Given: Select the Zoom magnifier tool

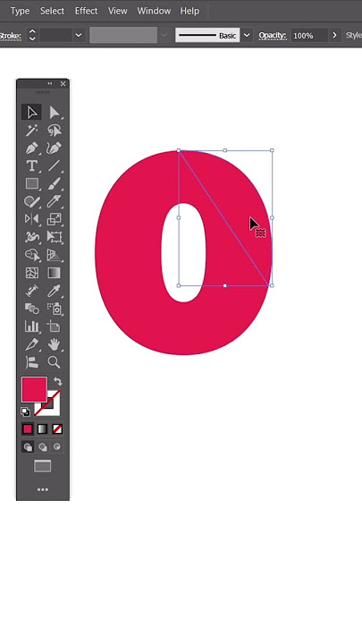Looking at the screenshot, I should (55, 362).
